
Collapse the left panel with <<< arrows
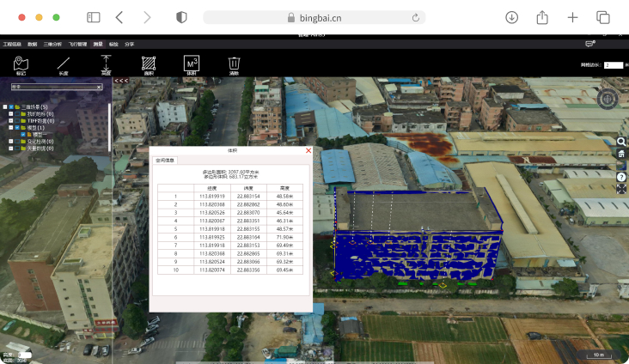[121, 81]
